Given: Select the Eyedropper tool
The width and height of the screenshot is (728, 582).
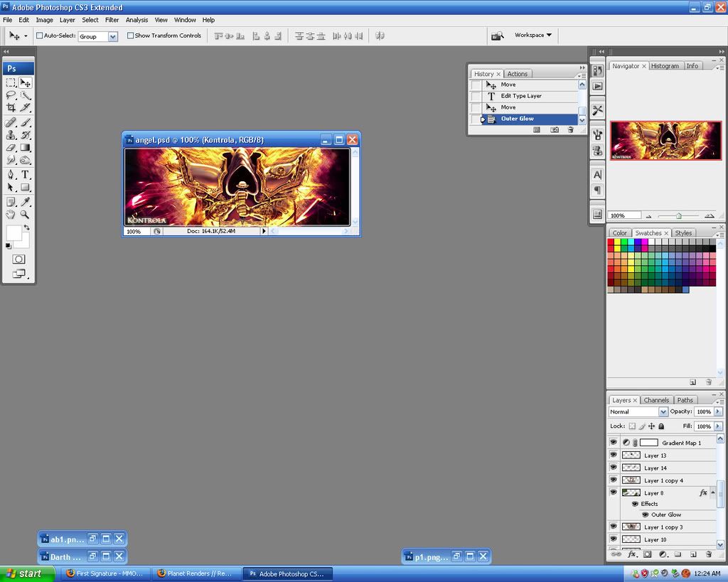Looking at the screenshot, I should tap(26, 201).
